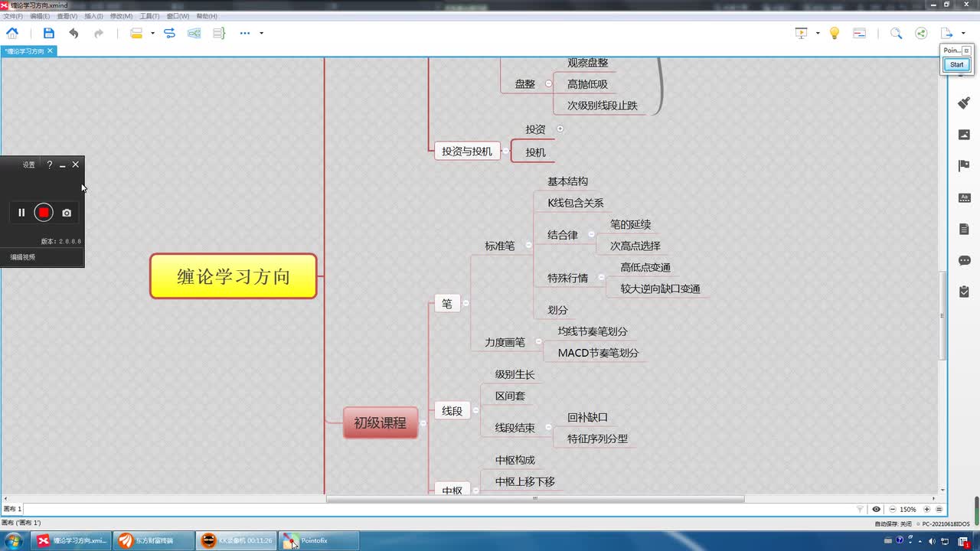Save the mind map file

tap(49, 33)
